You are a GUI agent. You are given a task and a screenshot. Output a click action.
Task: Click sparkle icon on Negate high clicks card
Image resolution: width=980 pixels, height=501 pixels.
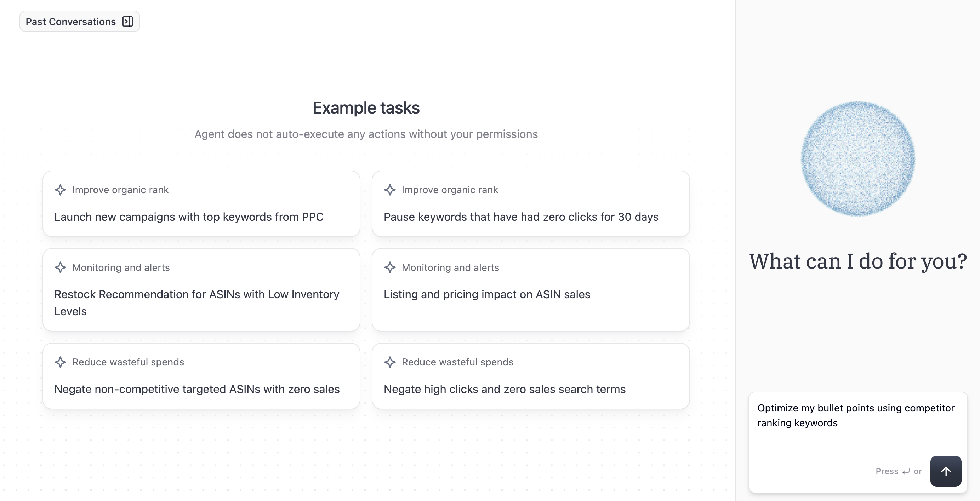[390, 362]
